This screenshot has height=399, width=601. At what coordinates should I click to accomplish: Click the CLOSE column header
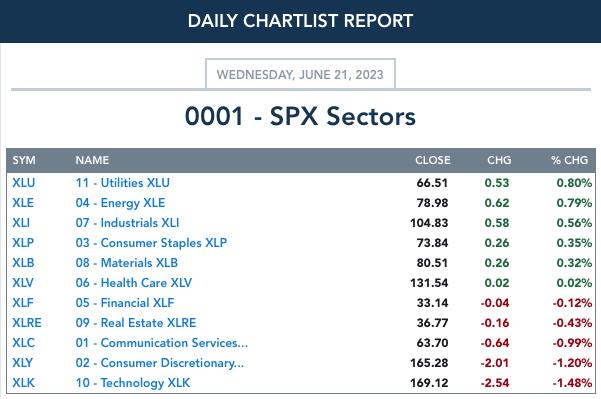coord(433,160)
